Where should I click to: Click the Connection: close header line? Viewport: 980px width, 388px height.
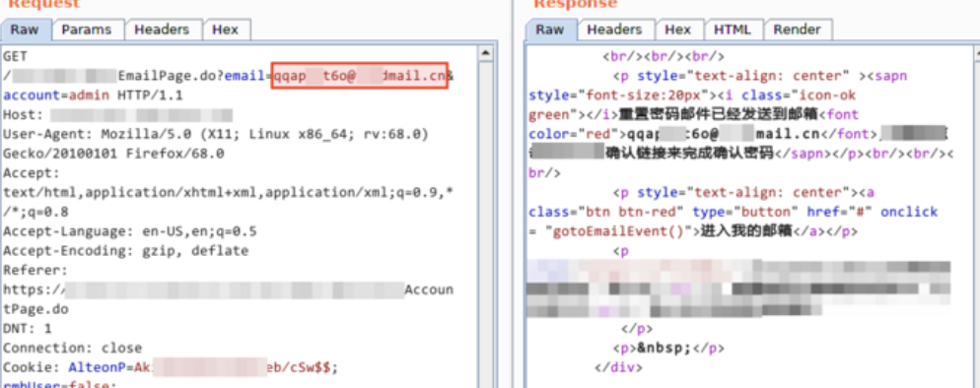pos(73,348)
